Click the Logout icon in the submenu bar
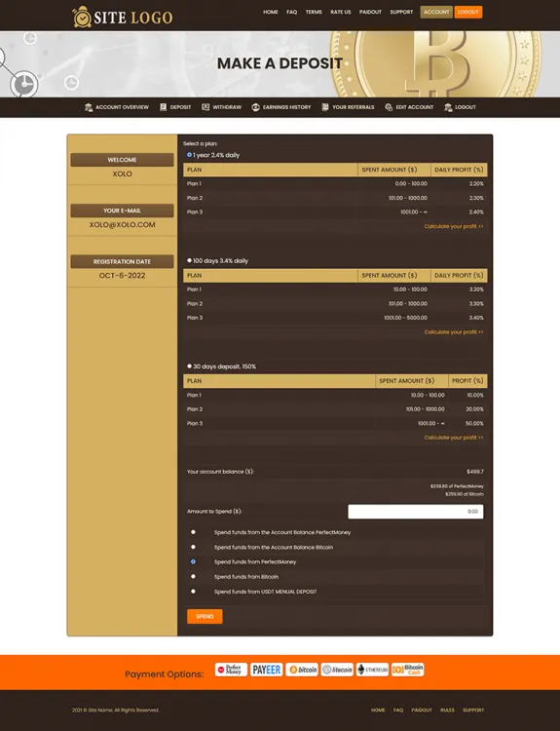 pyautogui.click(x=448, y=107)
